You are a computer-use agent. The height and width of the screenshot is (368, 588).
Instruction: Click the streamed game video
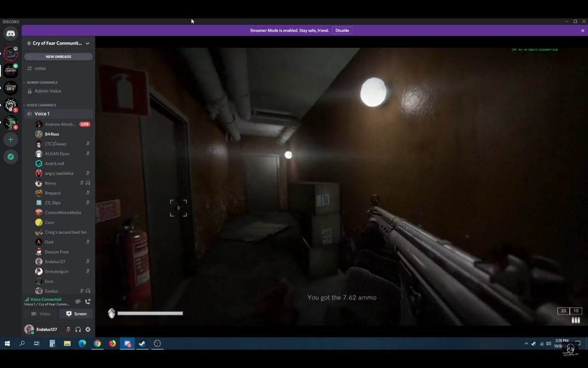[342, 186]
